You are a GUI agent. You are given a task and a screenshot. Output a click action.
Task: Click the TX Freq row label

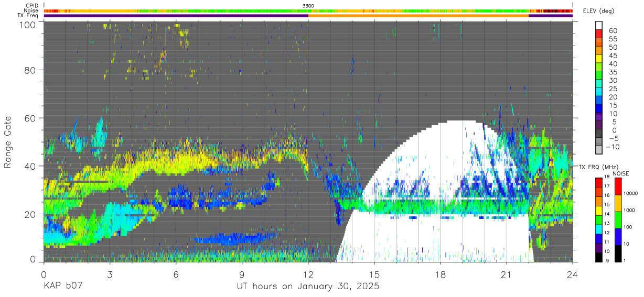(28, 16)
